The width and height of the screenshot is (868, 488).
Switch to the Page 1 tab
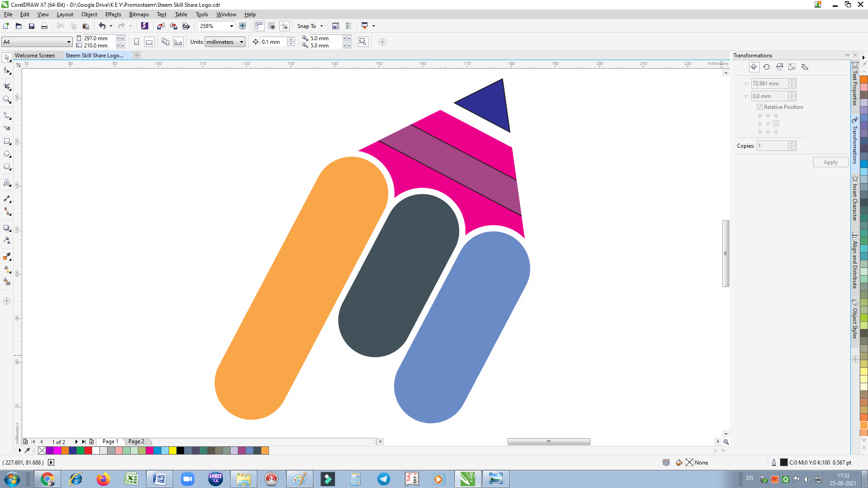(110, 441)
